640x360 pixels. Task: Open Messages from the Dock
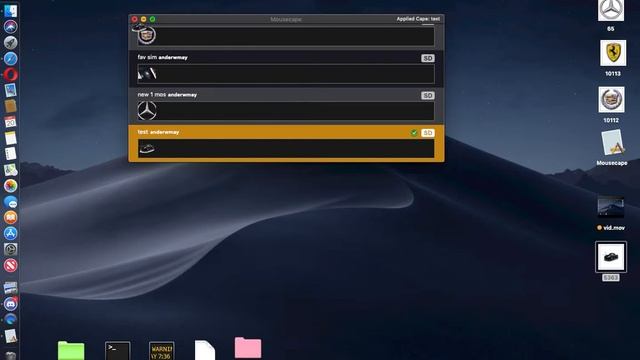pyautogui.click(x=11, y=202)
